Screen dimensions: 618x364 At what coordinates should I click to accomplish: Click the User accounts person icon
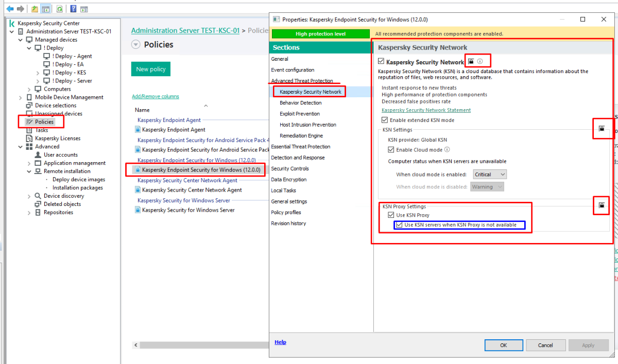tap(38, 155)
